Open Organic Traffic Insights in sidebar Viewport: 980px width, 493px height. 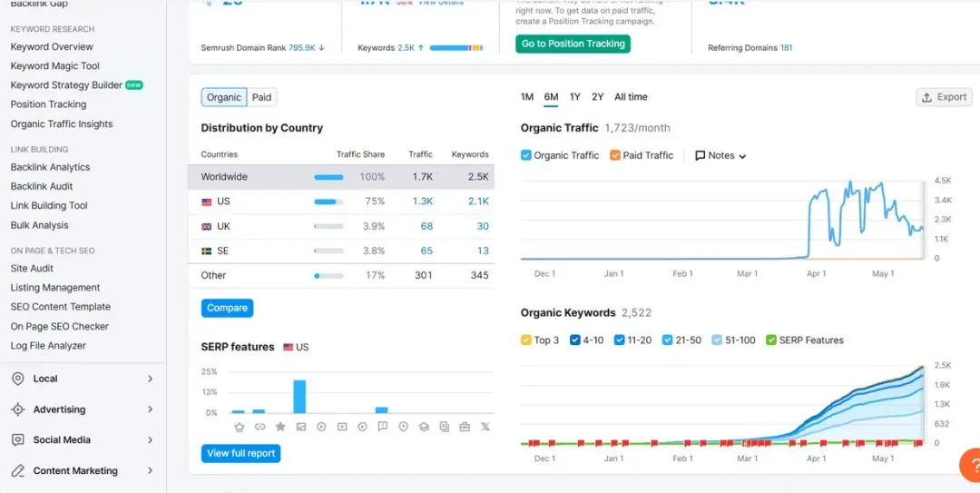click(62, 123)
